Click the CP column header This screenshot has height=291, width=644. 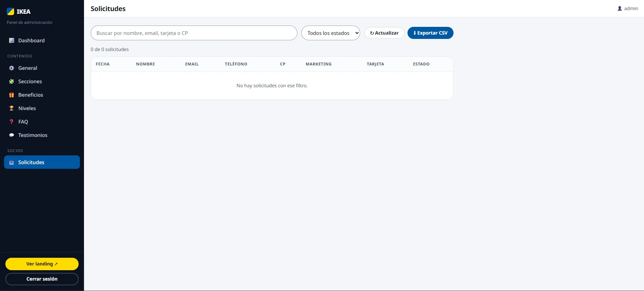coord(283,64)
